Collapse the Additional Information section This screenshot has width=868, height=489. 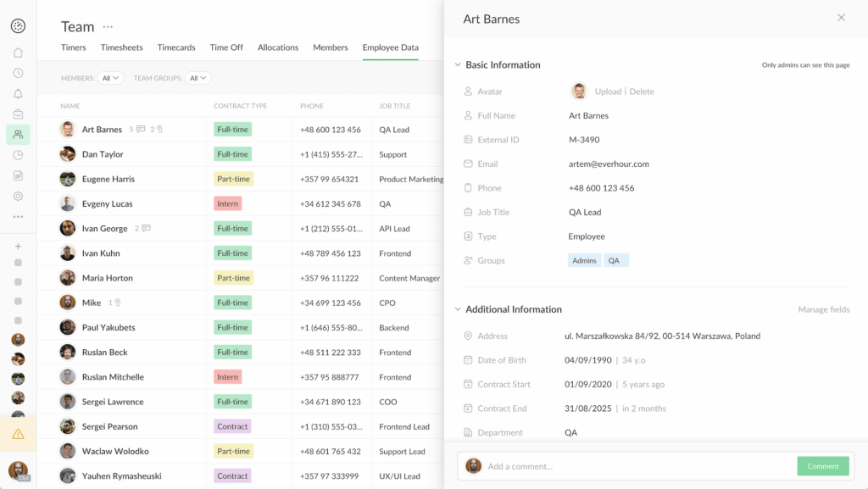tap(458, 309)
